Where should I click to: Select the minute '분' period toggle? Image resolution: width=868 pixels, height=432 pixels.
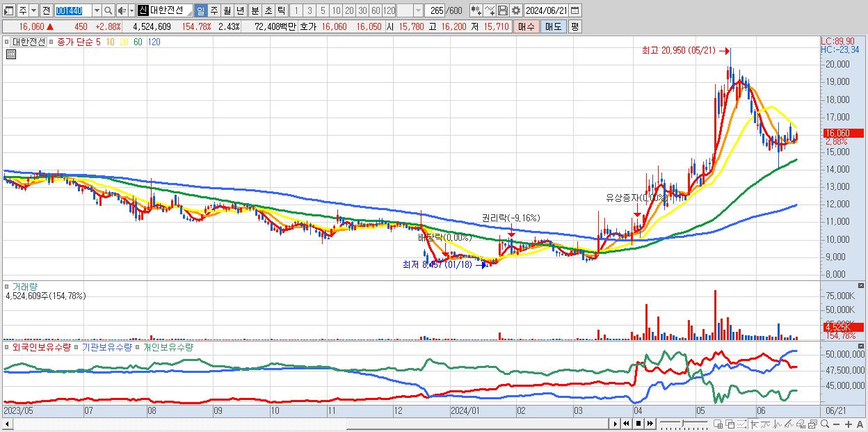(255, 10)
